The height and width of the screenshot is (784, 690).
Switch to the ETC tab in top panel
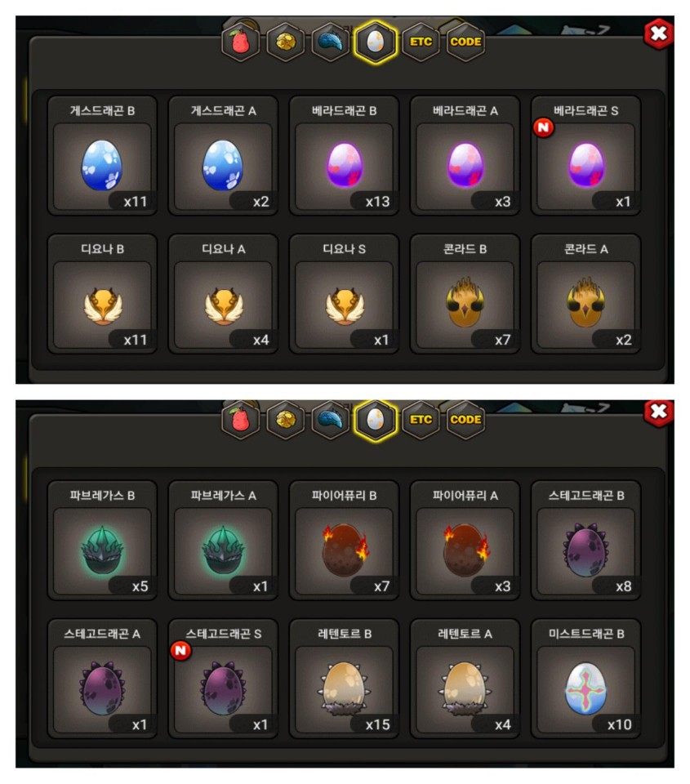421,42
